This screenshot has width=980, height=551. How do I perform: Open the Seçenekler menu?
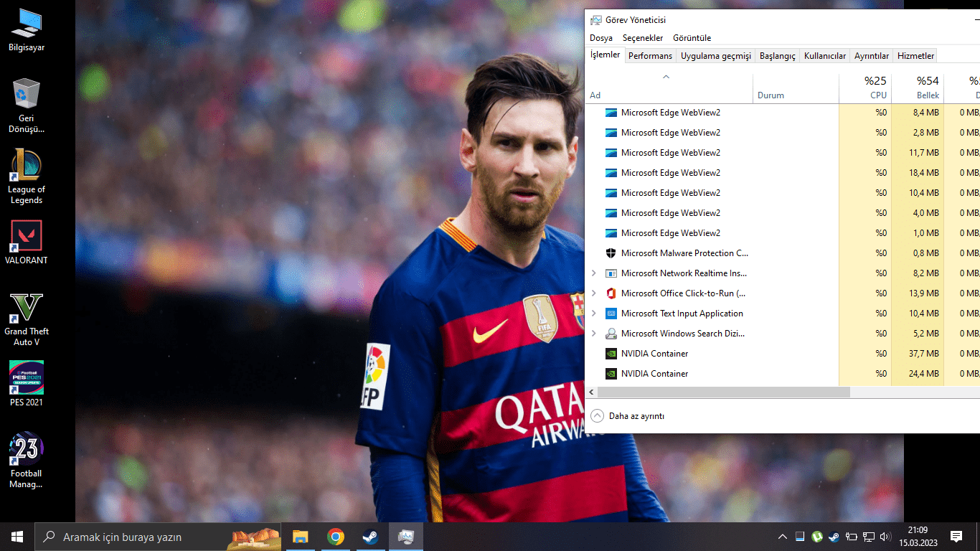[643, 38]
